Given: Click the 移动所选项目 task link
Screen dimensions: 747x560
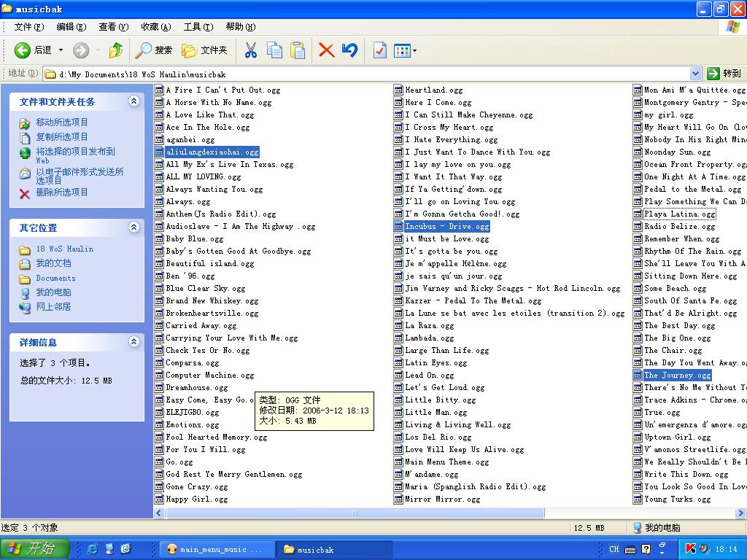Looking at the screenshot, I should coord(62,122).
